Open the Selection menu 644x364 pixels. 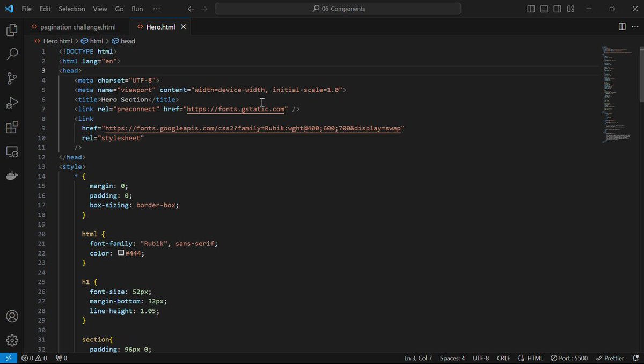point(72,9)
